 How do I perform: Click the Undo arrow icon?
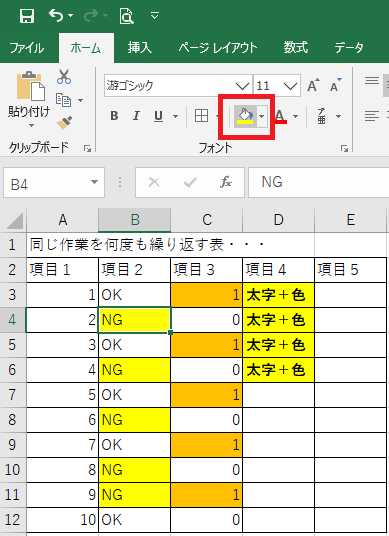(56, 15)
